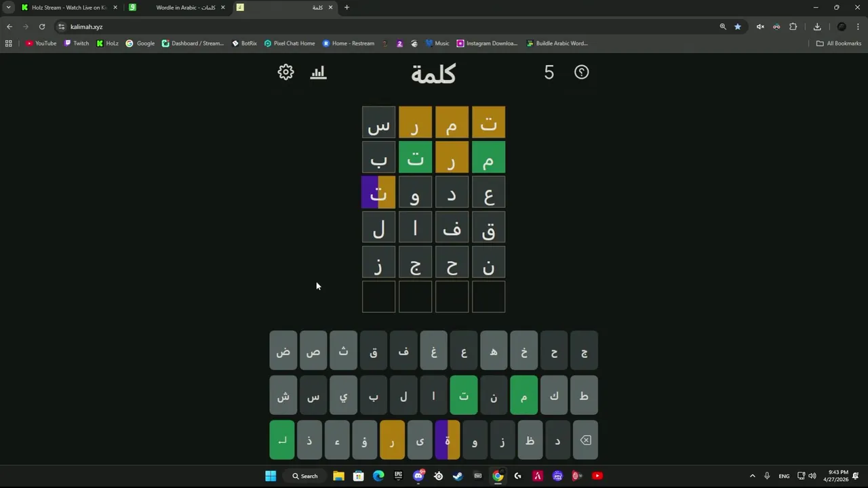Viewport: 868px width, 488px height.
Task: Open Microsoft Edge from the taskbar
Action: [x=378, y=476]
